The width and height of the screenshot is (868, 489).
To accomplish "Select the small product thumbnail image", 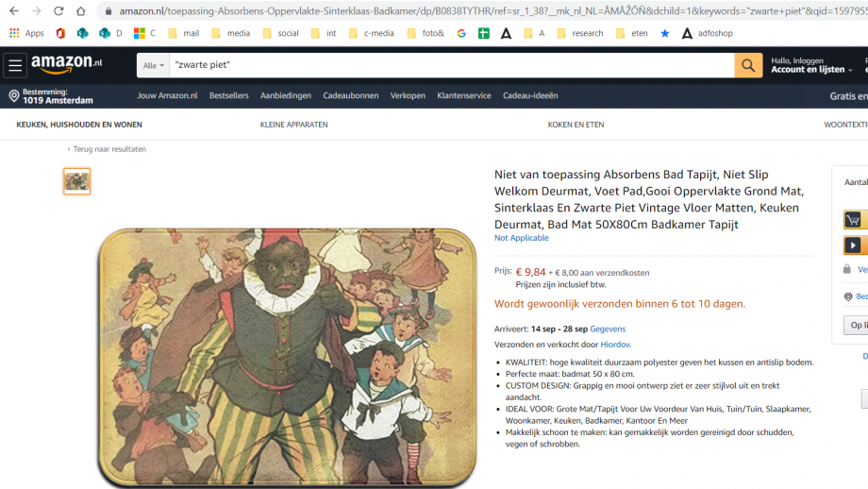I will tap(77, 181).
